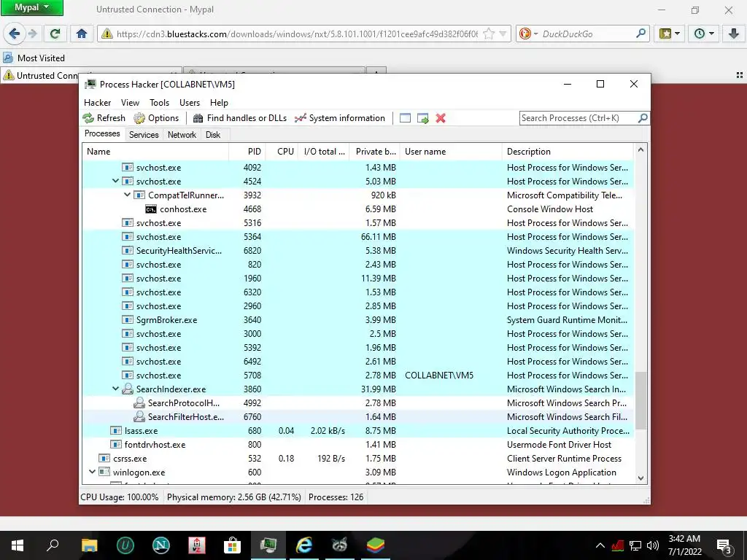Sort by the Private bytes column header
Viewport: 747px width, 560px height.
click(x=375, y=152)
